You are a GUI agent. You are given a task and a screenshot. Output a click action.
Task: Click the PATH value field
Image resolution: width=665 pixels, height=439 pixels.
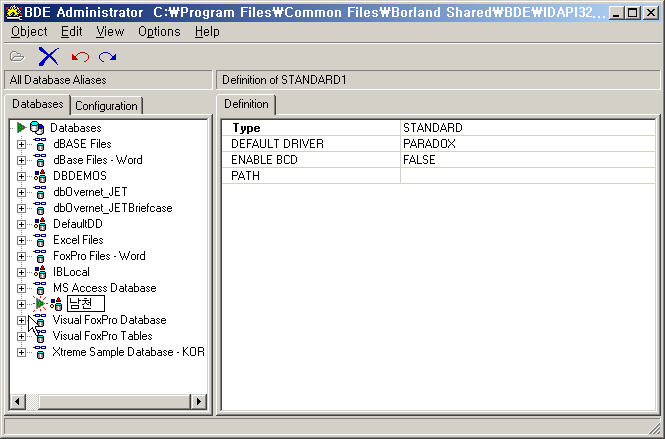525,176
